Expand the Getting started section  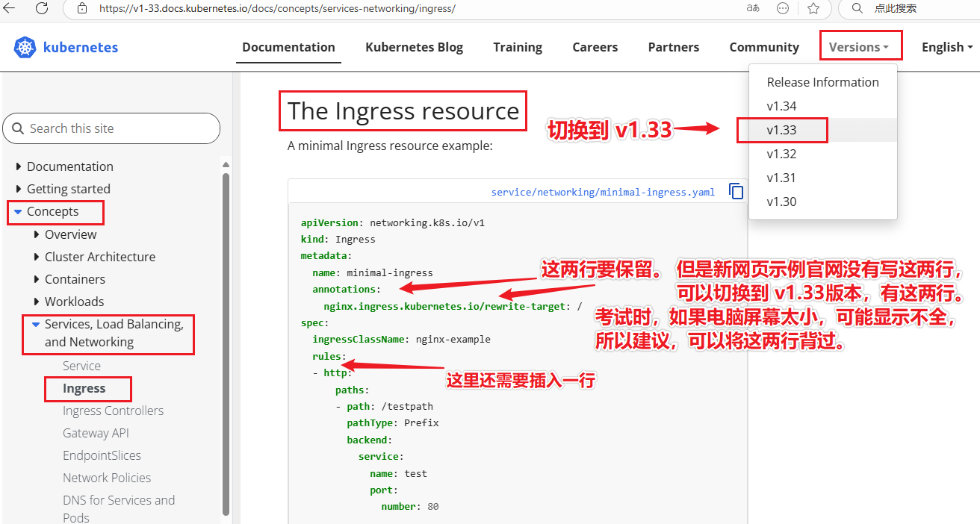(19, 189)
